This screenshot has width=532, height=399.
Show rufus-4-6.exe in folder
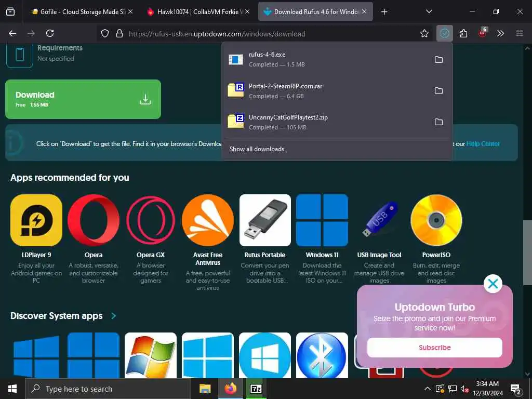pos(438,60)
